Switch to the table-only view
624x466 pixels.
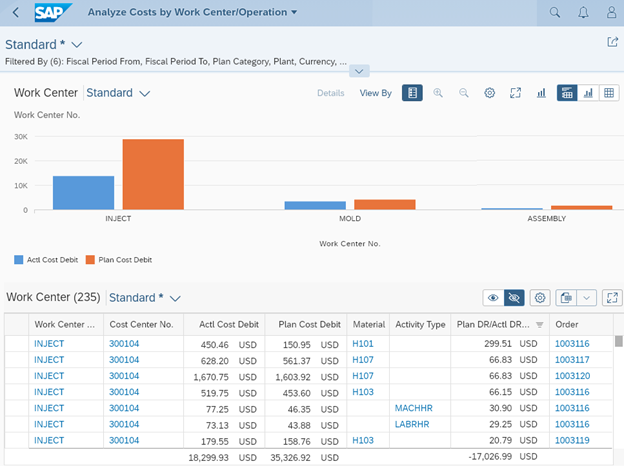pos(609,93)
